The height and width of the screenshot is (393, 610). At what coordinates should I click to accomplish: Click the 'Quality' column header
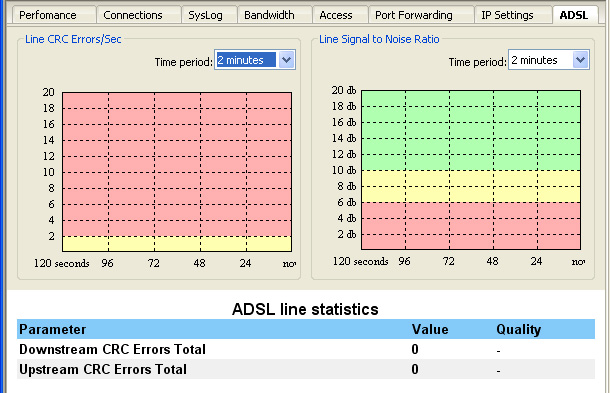[x=519, y=330]
